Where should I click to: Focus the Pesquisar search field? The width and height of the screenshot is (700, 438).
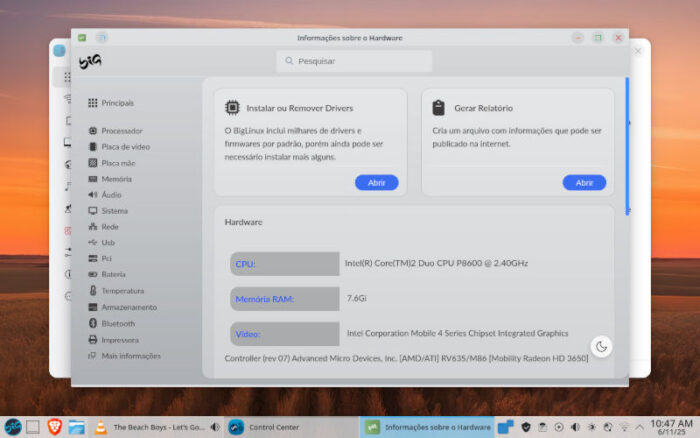tap(354, 61)
